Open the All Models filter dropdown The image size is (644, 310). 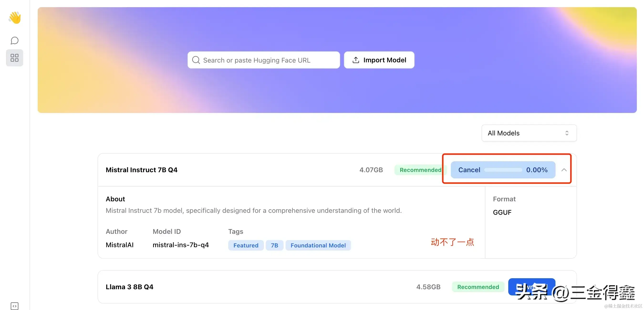pyautogui.click(x=529, y=133)
